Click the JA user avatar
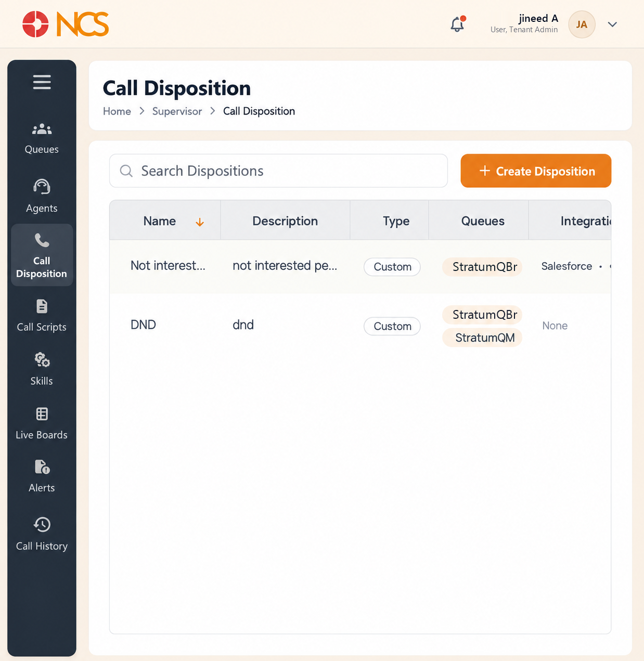 [x=582, y=24]
